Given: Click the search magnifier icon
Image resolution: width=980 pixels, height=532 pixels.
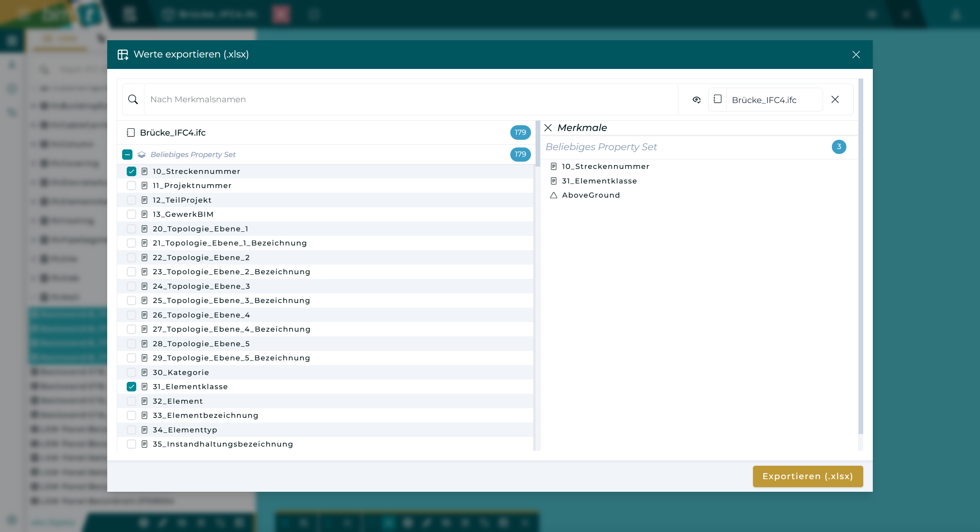Looking at the screenshot, I should click(133, 100).
